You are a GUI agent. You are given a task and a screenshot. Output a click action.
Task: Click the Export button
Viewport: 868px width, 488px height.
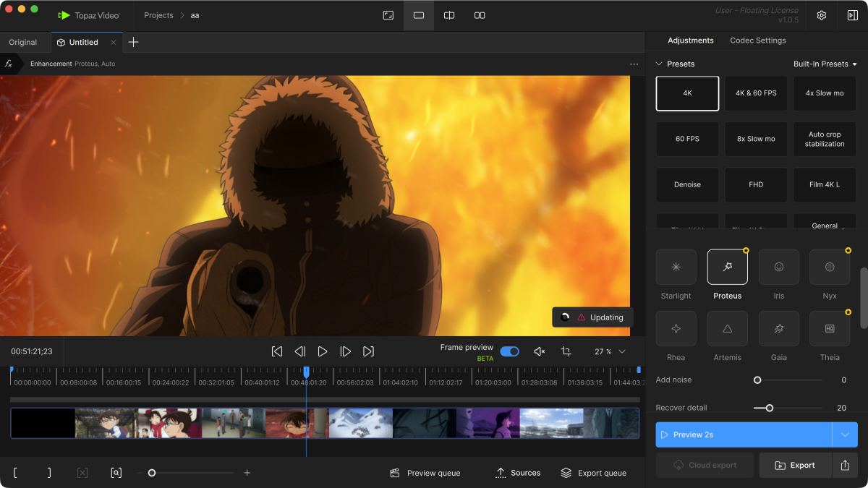point(795,466)
